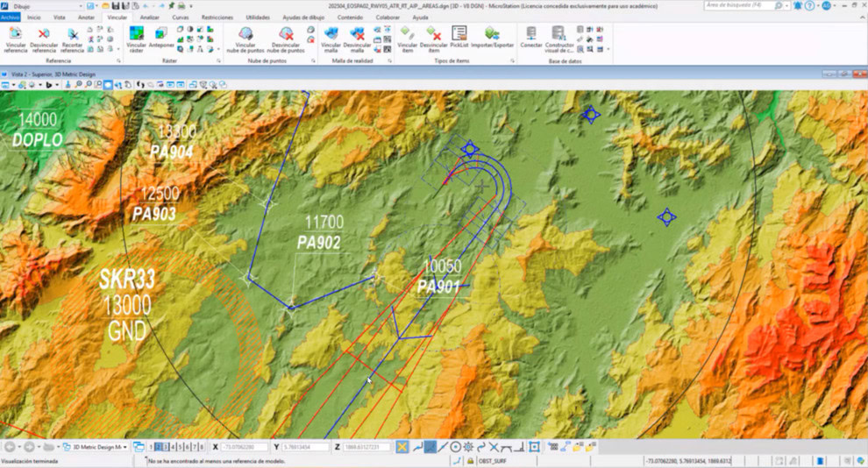Toggle view 1 button in view group
Viewport: 868px width, 468px height.
[150, 447]
